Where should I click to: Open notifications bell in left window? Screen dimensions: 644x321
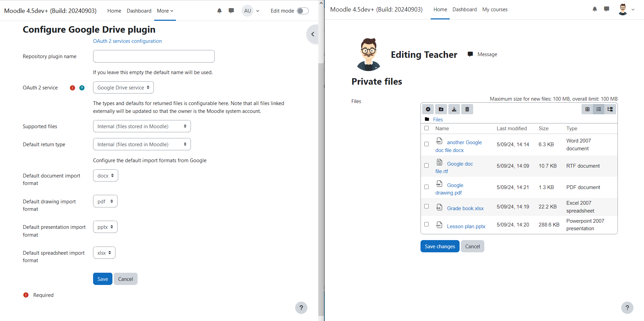coord(219,11)
